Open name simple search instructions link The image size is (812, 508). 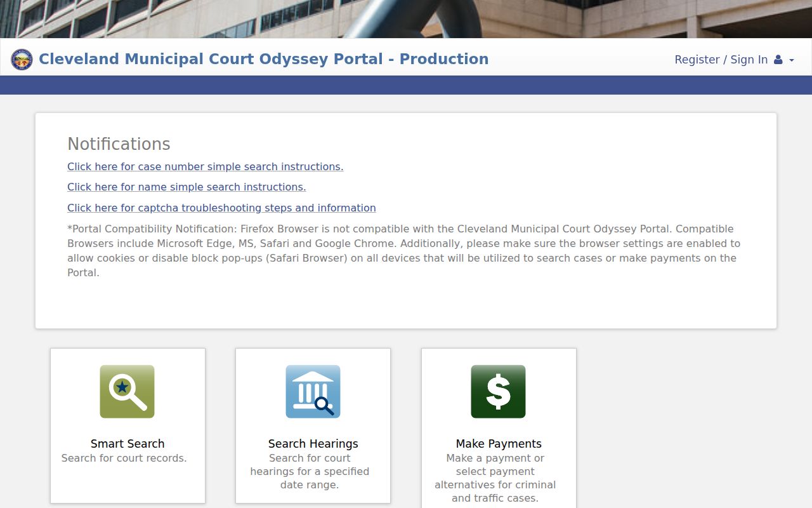point(187,187)
